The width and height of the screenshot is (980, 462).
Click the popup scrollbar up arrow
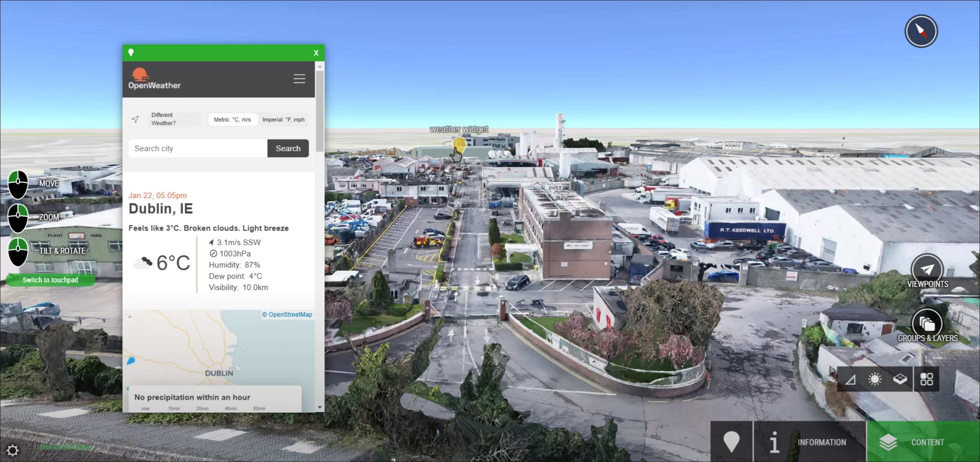[320, 66]
